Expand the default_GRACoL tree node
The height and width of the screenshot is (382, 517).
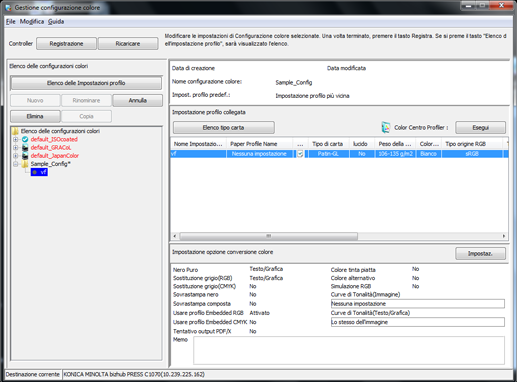click(x=16, y=147)
